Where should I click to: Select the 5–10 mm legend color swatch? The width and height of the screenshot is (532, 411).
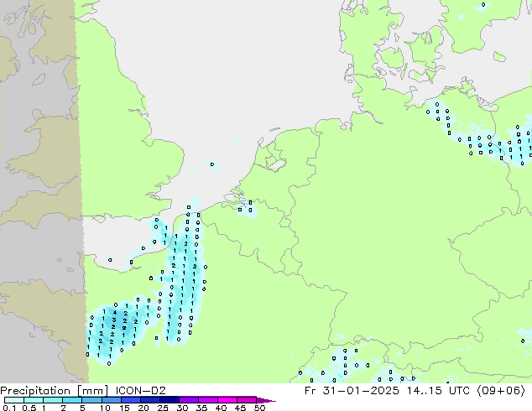(91, 400)
